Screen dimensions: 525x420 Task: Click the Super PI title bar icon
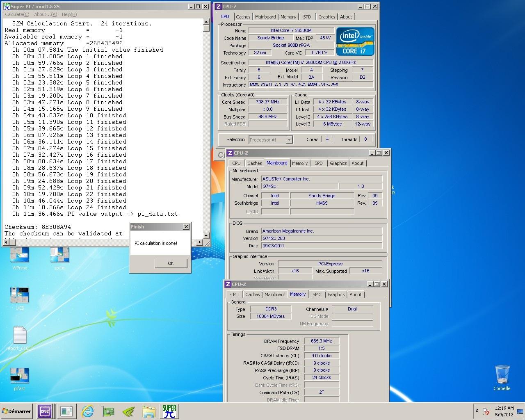[7, 7]
